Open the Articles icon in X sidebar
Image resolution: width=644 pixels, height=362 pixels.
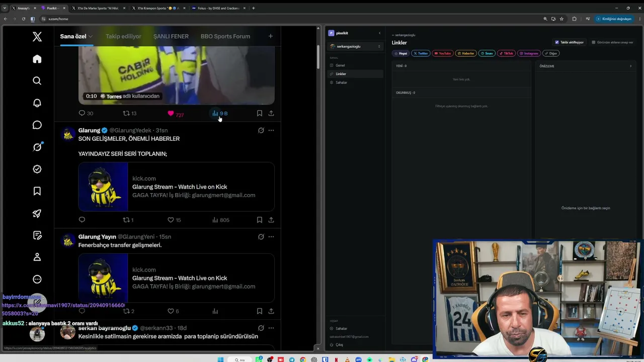[37, 235]
